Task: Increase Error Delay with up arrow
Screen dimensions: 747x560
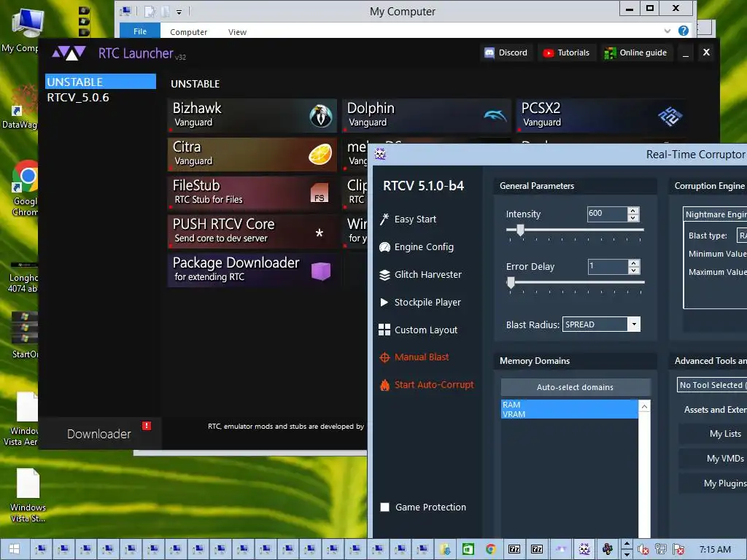Action: (633, 262)
